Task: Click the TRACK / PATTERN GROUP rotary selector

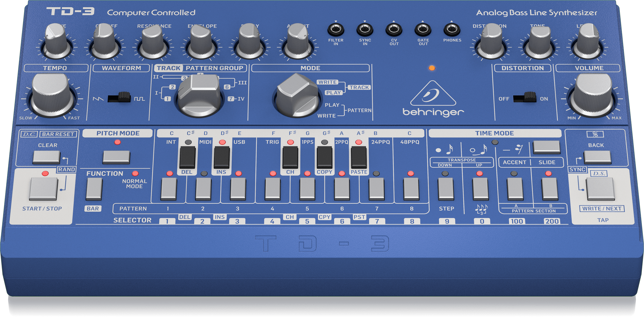Action: (200, 96)
